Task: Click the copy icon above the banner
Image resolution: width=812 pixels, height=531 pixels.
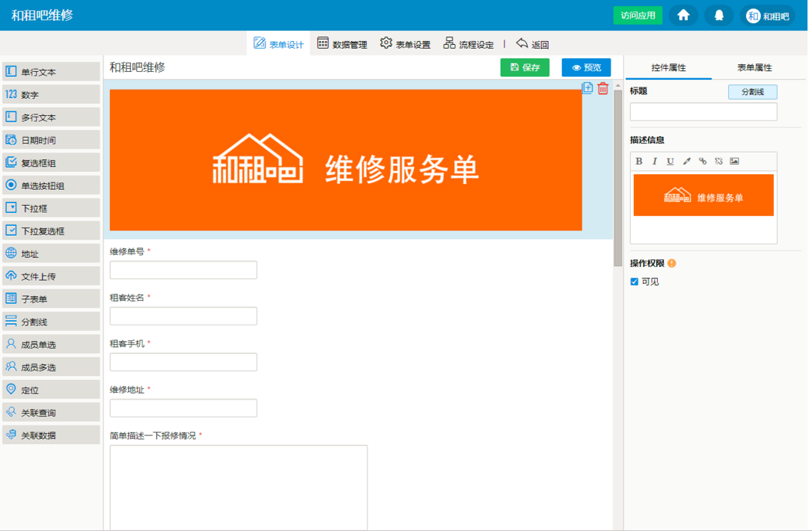Action: [587, 88]
